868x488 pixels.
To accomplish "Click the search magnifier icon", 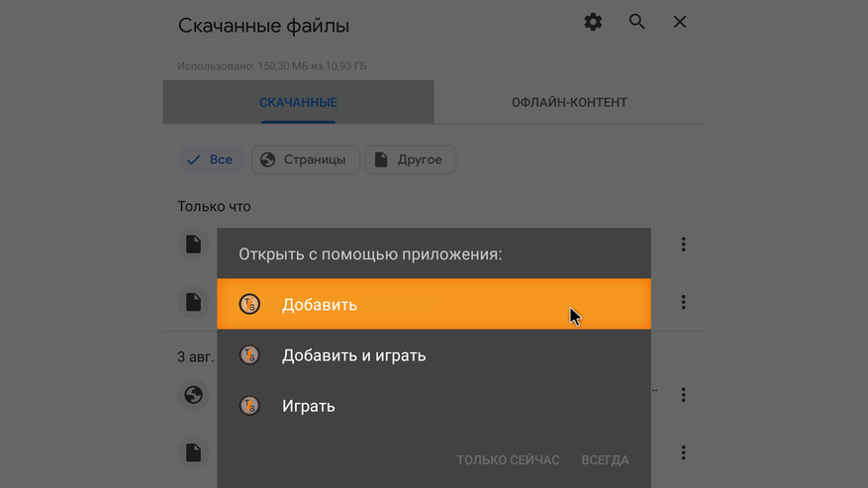I will pyautogui.click(x=636, y=22).
